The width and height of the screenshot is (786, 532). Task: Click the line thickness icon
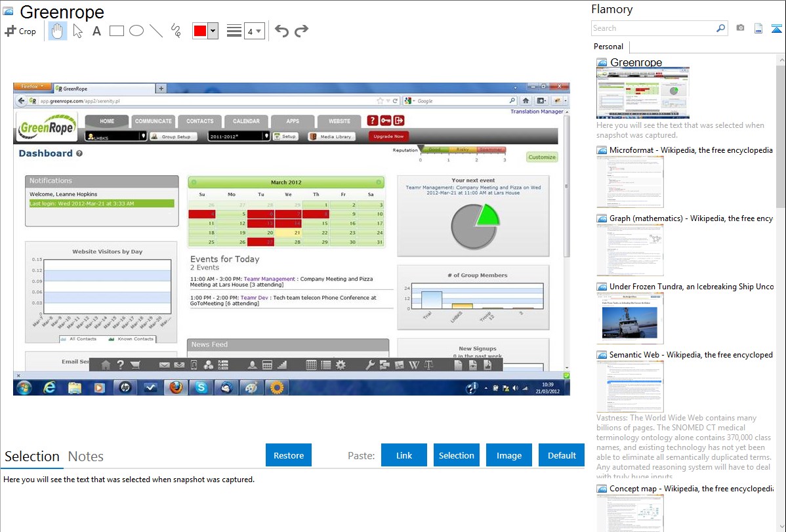coord(234,31)
